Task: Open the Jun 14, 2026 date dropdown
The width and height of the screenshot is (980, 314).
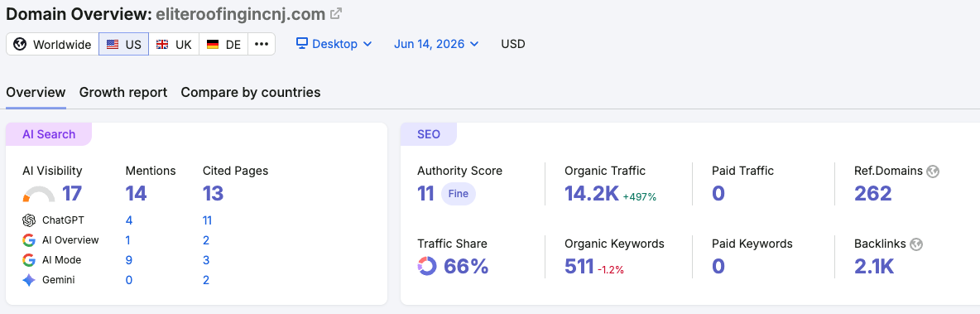Action: pyautogui.click(x=436, y=44)
